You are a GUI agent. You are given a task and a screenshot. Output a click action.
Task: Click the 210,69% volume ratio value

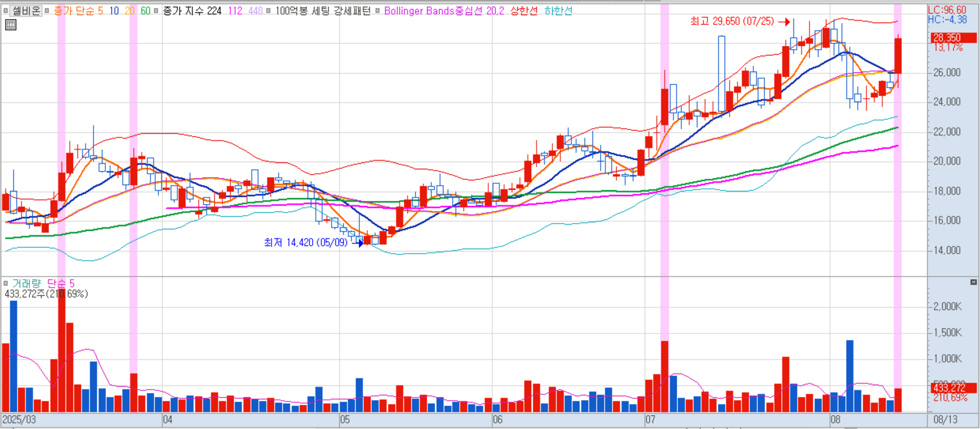coord(950,398)
